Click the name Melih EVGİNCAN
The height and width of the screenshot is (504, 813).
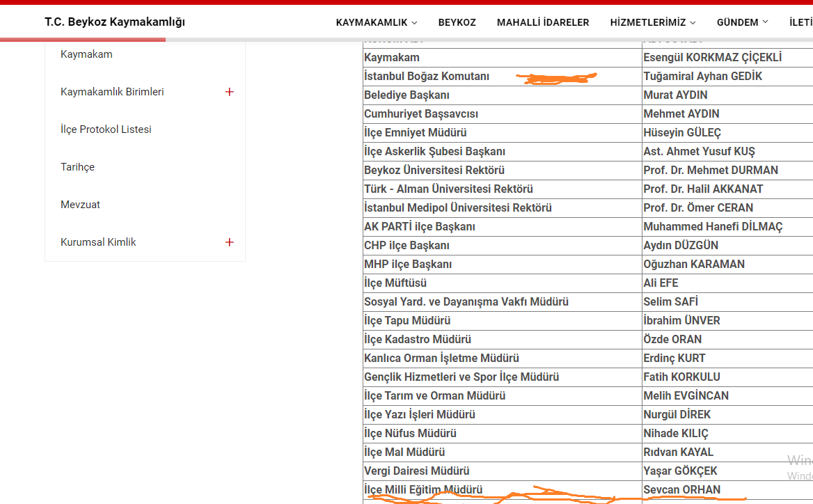point(686,395)
